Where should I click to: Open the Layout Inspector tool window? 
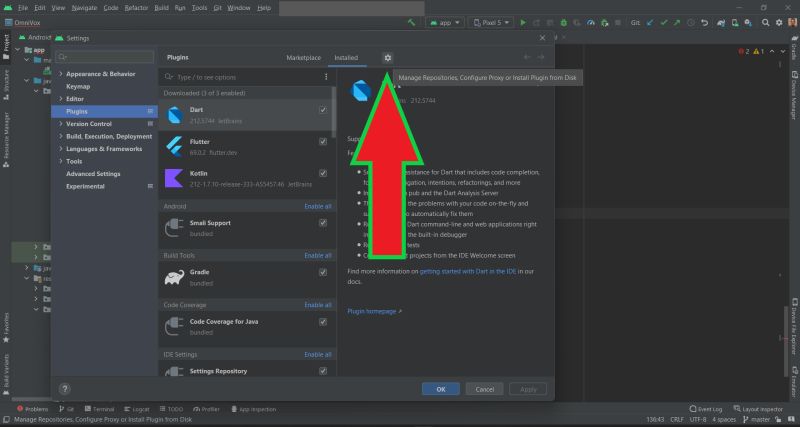point(758,409)
